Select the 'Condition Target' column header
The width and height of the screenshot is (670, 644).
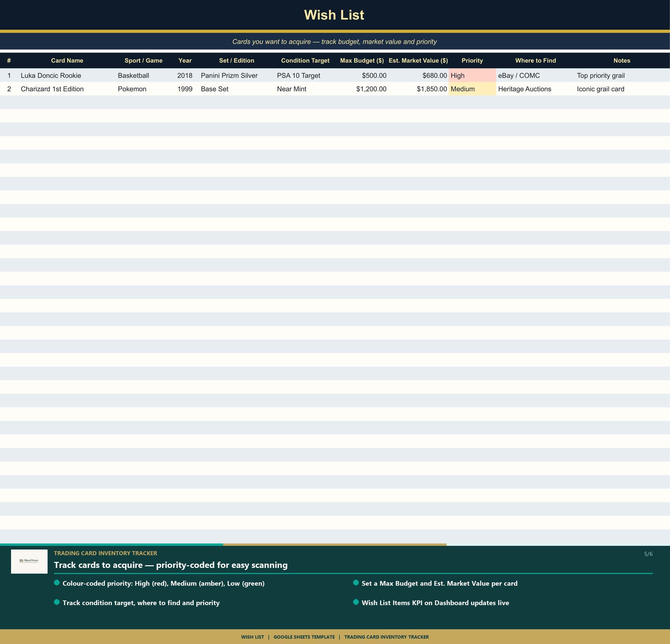(x=305, y=61)
